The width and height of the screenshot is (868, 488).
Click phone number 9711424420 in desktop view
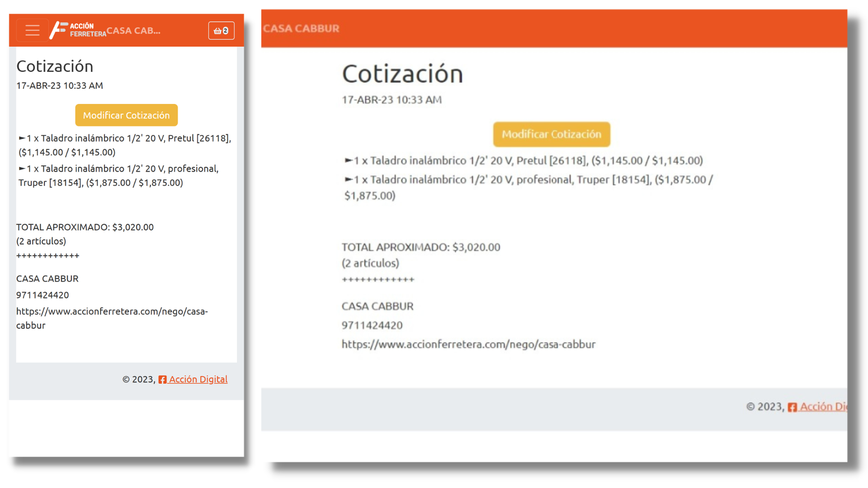(x=372, y=325)
